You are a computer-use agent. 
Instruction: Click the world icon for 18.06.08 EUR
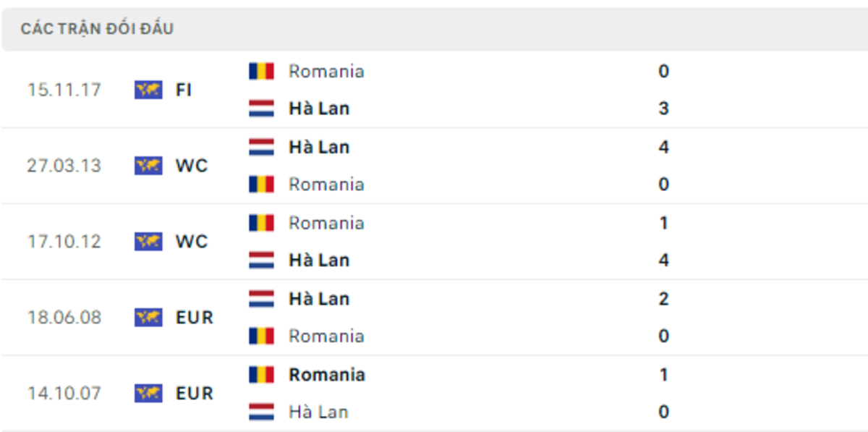pyautogui.click(x=148, y=318)
